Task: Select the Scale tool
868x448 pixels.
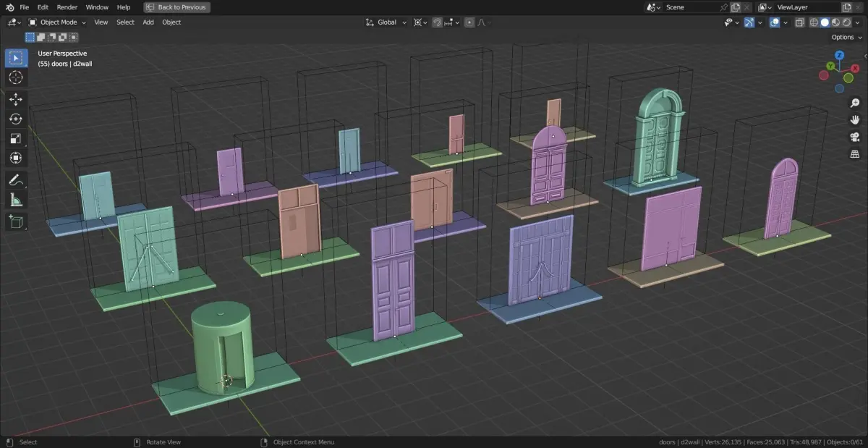Action: pyautogui.click(x=15, y=138)
